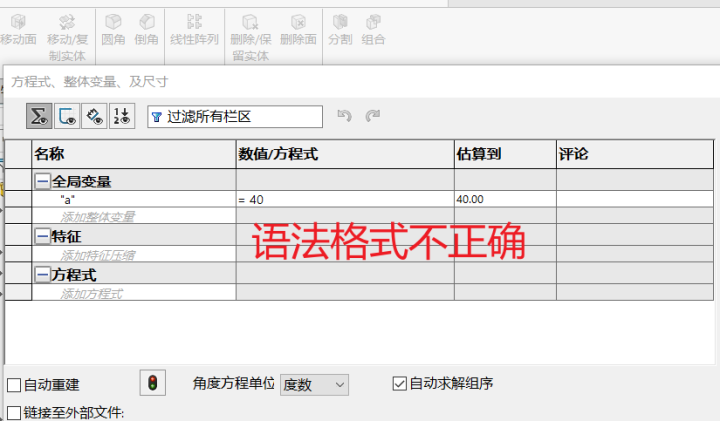Choose the Chamfer (倒角) tool
Viewport: 720px width, 421px height.
coord(146,30)
